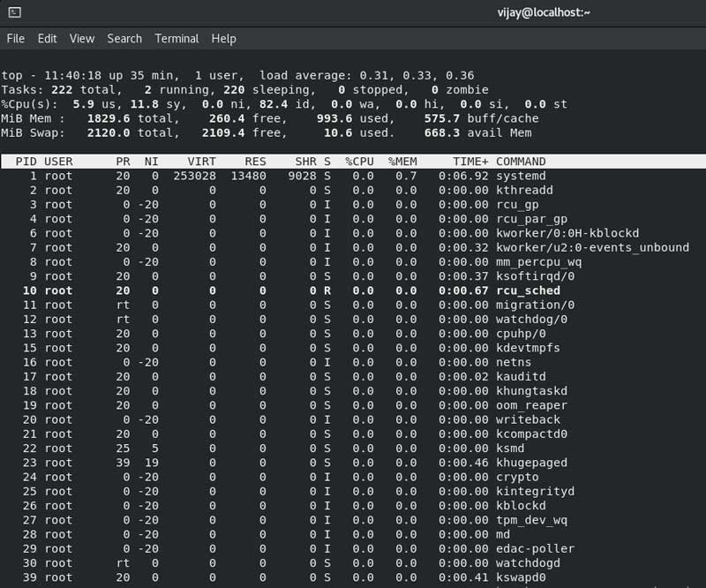
Task: Click the COMMAND column header
Action: coord(521,162)
